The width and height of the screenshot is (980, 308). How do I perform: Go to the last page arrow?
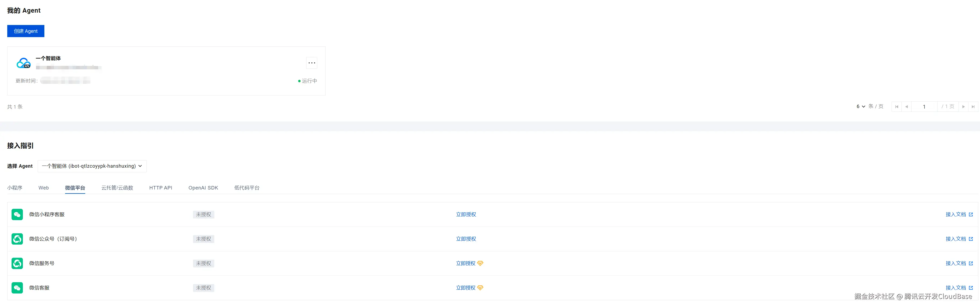[973, 107]
